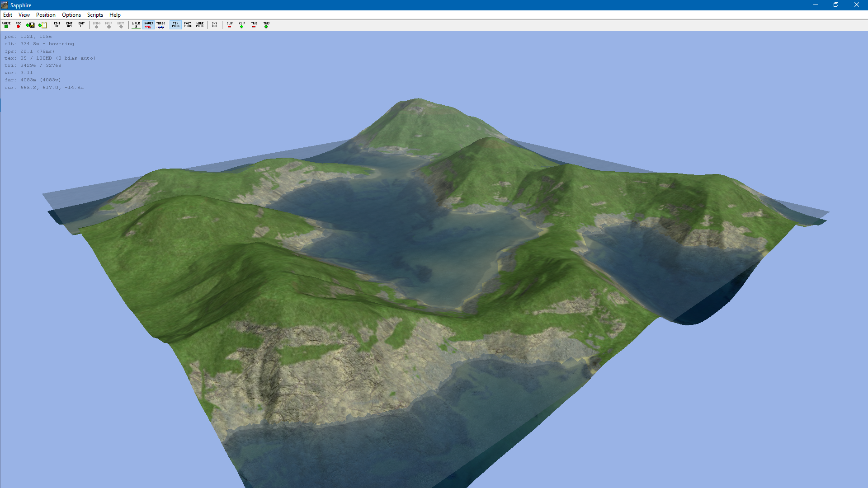Click the 'alt: 334.8m - hovering' readout

click(39, 44)
